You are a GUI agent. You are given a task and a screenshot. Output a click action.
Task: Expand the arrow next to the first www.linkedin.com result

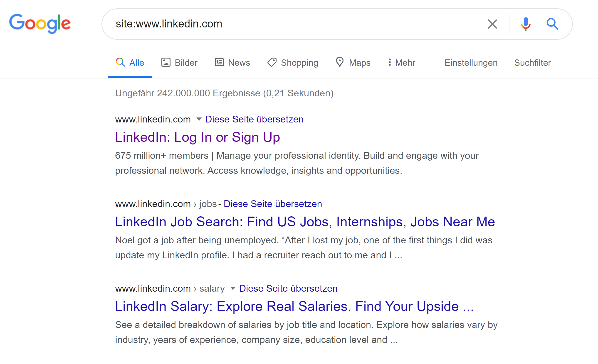tap(199, 119)
